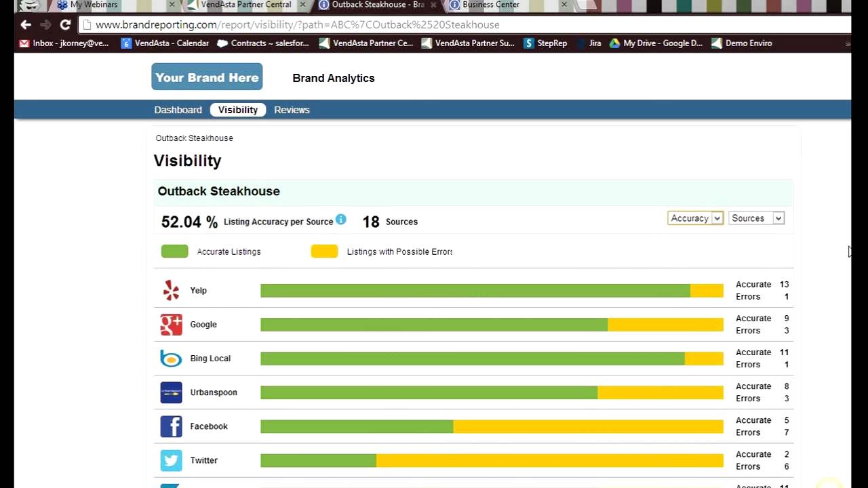Viewport: 868px width, 488px height.
Task: Click the Urbanspoon source icon
Action: click(x=171, y=392)
